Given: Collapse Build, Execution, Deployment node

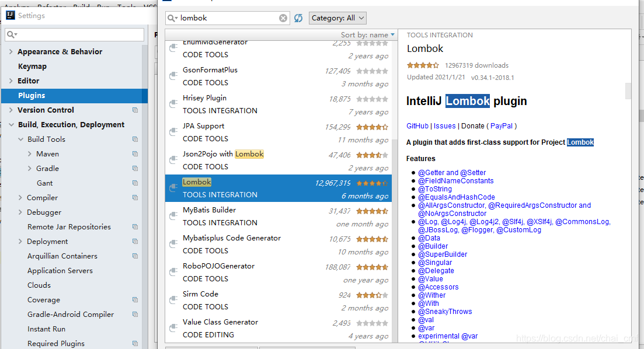Looking at the screenshot, I should (x=11, y=125).
